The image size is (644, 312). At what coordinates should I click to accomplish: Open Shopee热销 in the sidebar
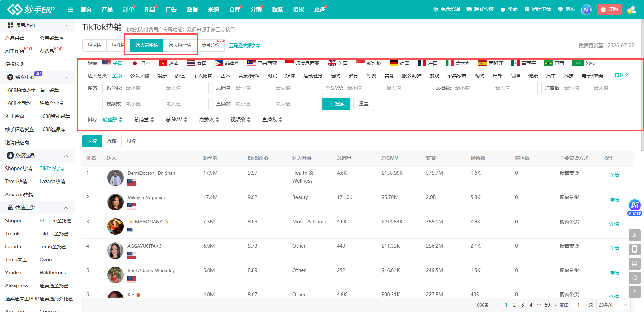point(19,169)
